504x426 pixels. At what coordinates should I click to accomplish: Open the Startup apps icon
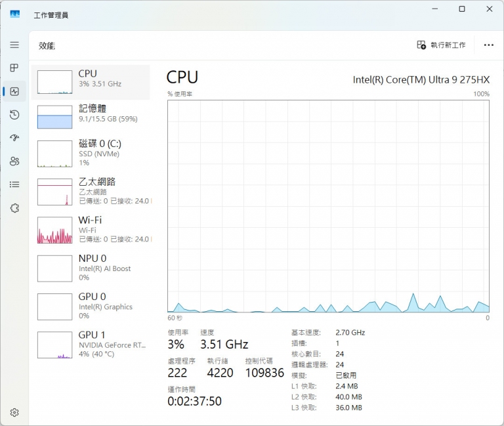14,138
